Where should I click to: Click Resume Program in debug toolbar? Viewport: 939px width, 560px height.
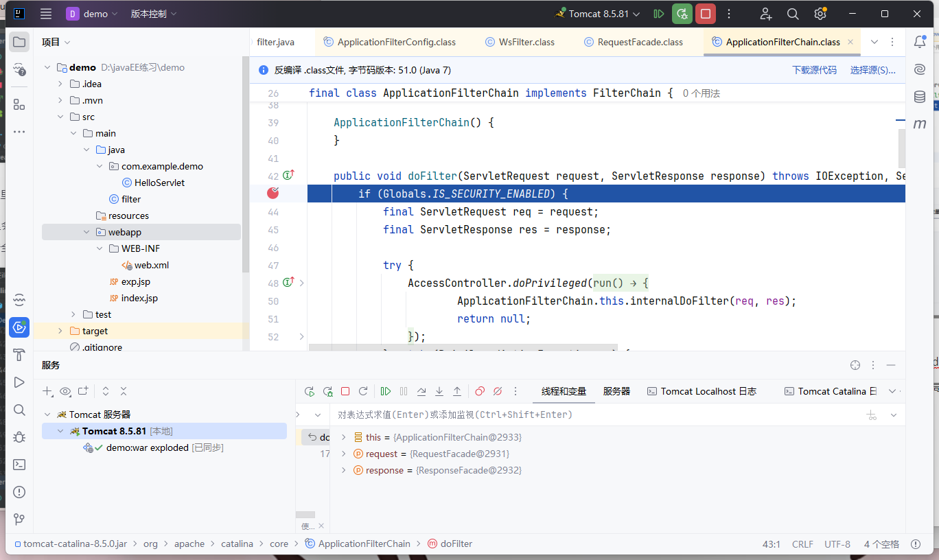pyautogui.click(x=386, y=391)
